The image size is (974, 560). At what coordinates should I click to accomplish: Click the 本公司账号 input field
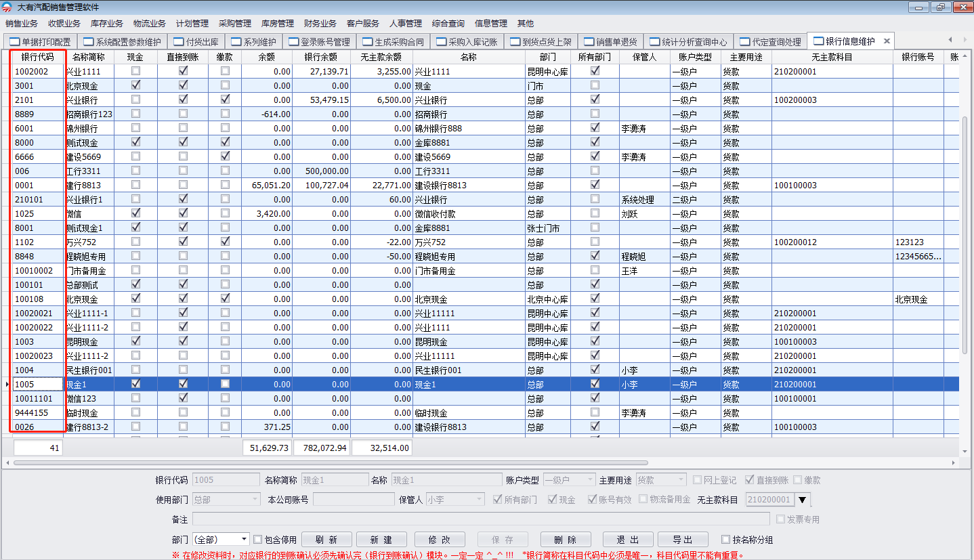pos(354,500)
